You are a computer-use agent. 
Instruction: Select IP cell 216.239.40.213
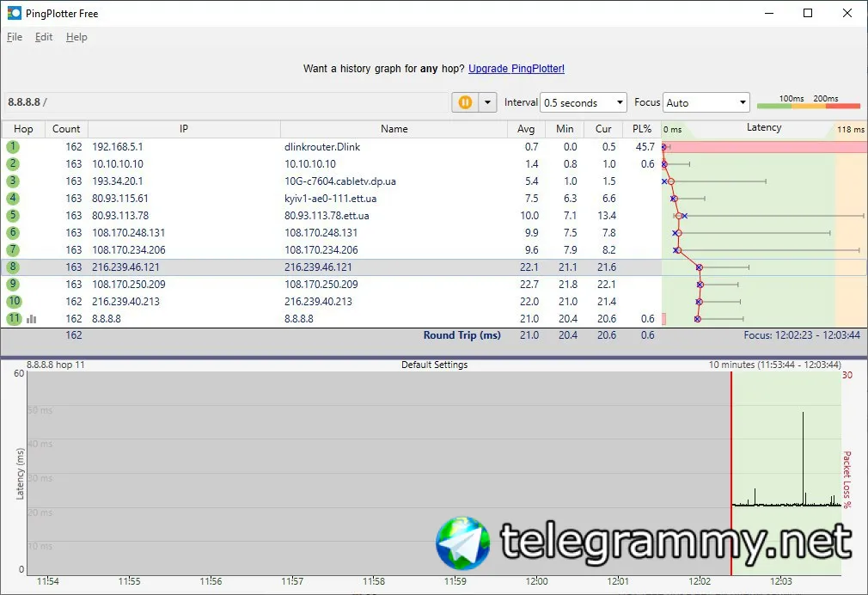pyautogui.click(x=125, y=302)
